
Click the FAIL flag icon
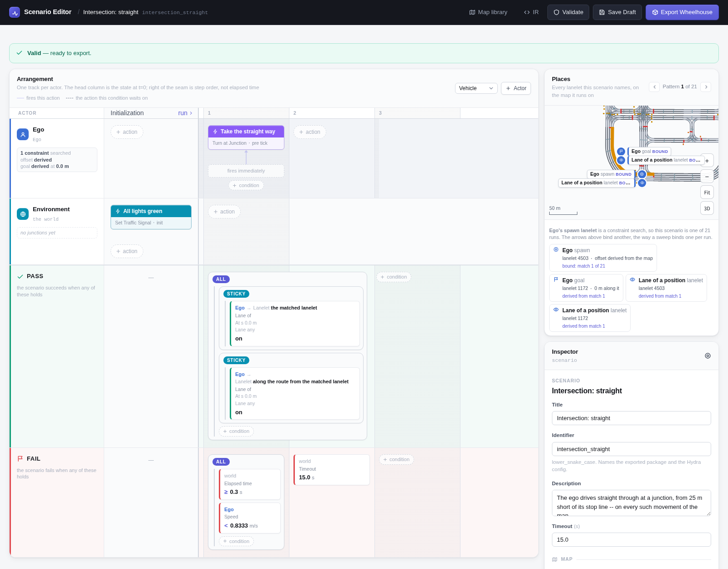[x=20, y=459]
